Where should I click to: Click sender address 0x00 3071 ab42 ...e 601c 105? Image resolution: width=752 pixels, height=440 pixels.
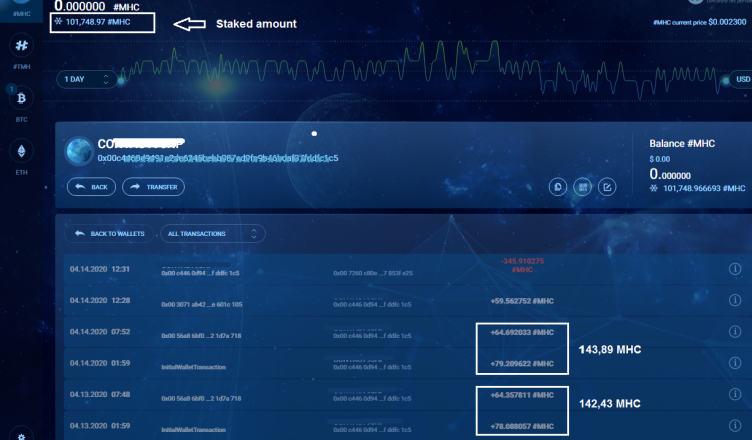pyautogui.click(x=201, y=304)
